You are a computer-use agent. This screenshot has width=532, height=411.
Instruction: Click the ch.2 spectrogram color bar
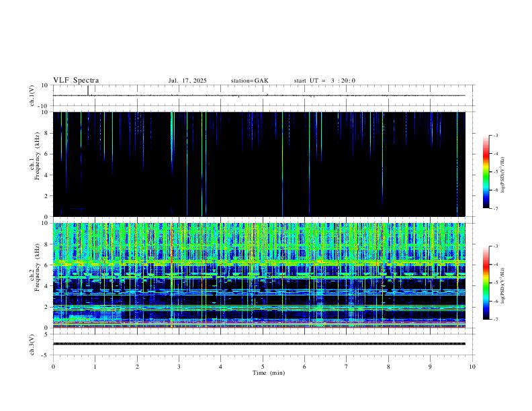tap(486, 283)
